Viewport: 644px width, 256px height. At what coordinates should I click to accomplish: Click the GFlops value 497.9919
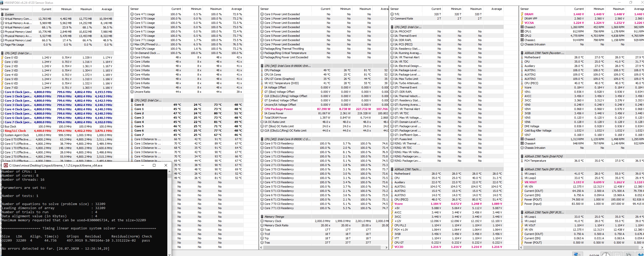click(x=75, y=241)
